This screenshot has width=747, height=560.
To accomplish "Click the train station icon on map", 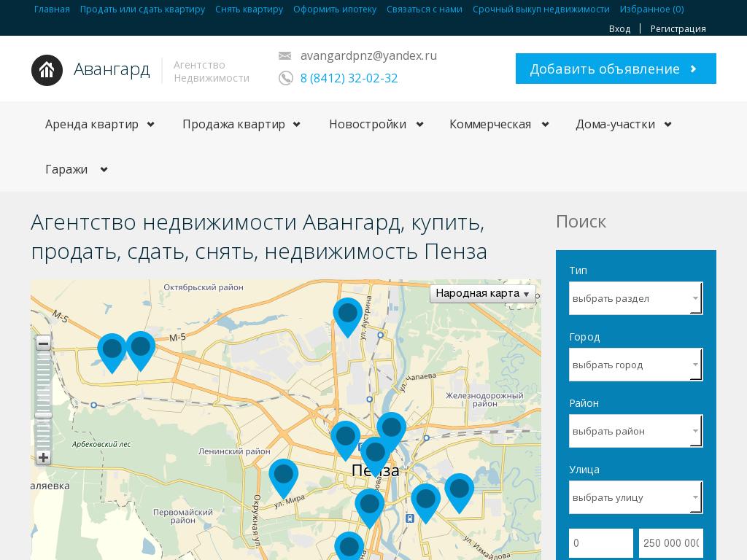I will [x=410, y=518].
